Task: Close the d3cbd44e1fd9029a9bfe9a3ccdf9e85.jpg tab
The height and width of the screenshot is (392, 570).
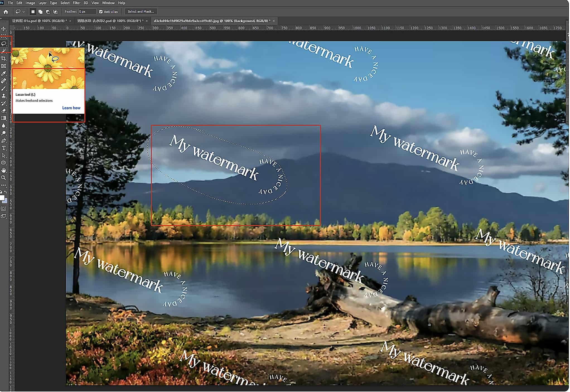Action: (x=274, y=21)
